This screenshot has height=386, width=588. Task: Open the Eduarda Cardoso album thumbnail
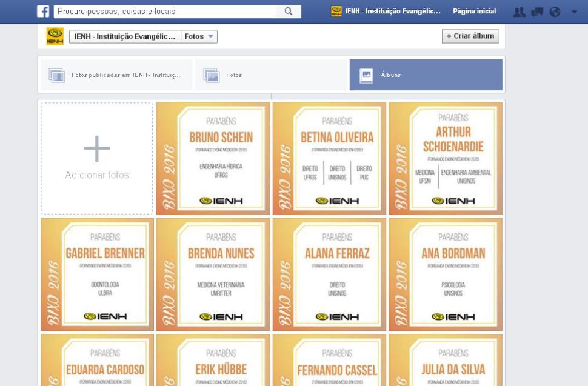(x=97, y=360)
